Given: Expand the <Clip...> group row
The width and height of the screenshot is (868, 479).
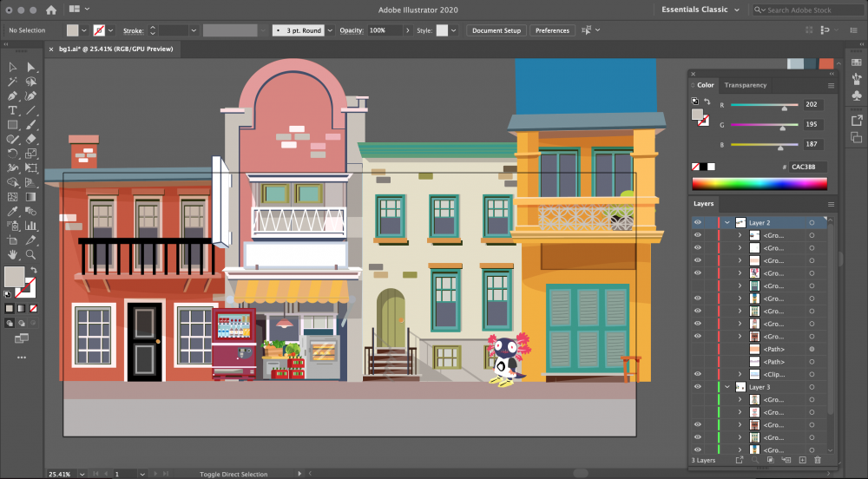Looking at the screenshot, I should tap(740, 374).
